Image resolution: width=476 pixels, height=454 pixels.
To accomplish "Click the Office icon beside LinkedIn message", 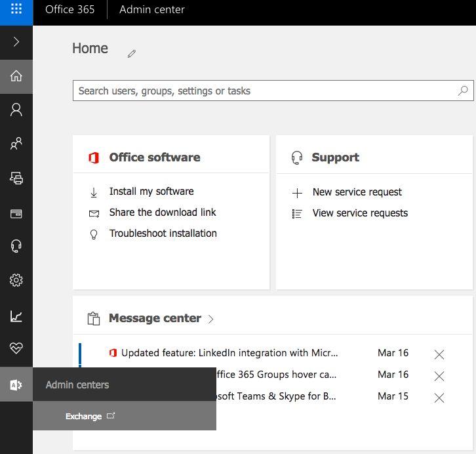I will 113,353.
